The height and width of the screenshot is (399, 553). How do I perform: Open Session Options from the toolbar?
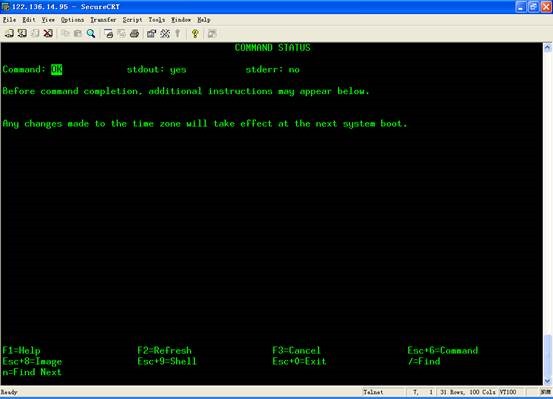point(152,34)
